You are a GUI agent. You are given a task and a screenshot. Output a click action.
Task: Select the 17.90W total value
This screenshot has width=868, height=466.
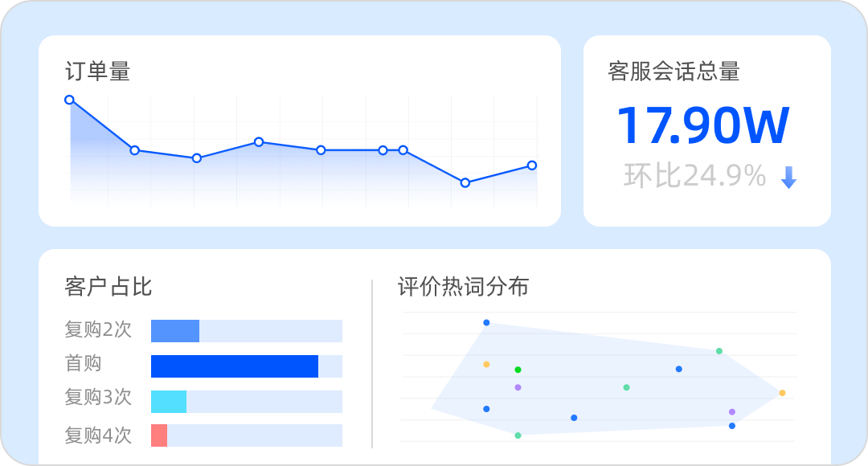(703, 125)
